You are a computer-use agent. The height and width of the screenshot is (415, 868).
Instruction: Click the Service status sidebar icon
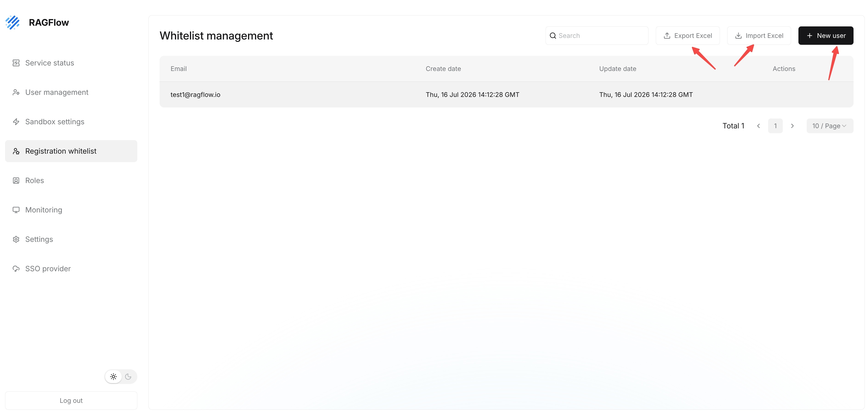[x=16, y=63]
